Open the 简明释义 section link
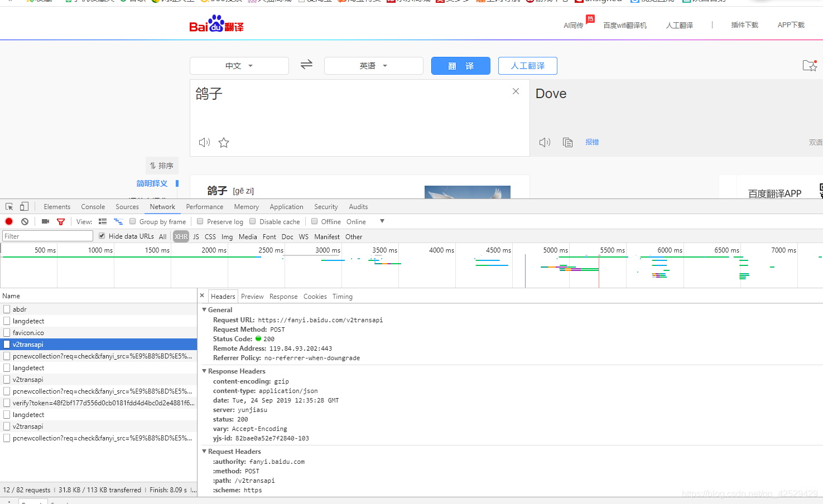Screen dimensions: 823x504 click(152, 183)
